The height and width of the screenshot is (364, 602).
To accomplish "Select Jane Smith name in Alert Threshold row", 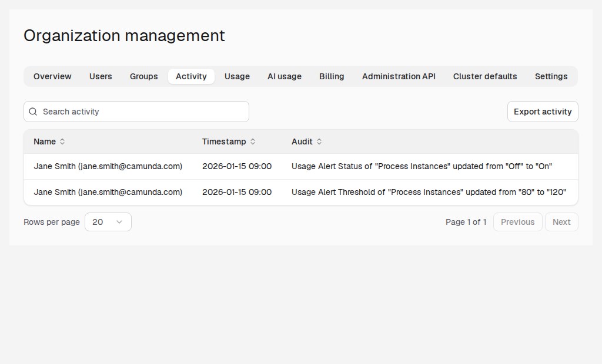I will pyautogui.click(x=108, y=192).
